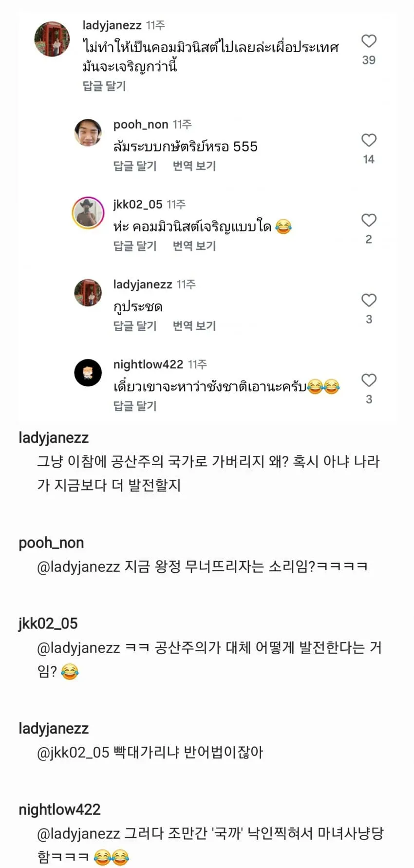This screenshot has width=414, height=868.
Task: Tap 답글 달기 under pooh_non's comment
Action: pos(135,166)
